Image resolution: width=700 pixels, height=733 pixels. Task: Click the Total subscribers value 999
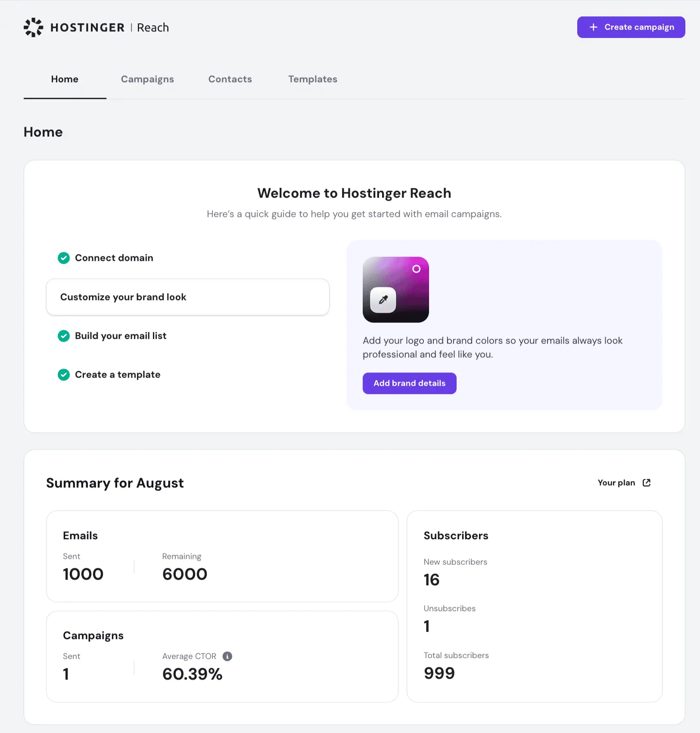(x=439, y=673)
